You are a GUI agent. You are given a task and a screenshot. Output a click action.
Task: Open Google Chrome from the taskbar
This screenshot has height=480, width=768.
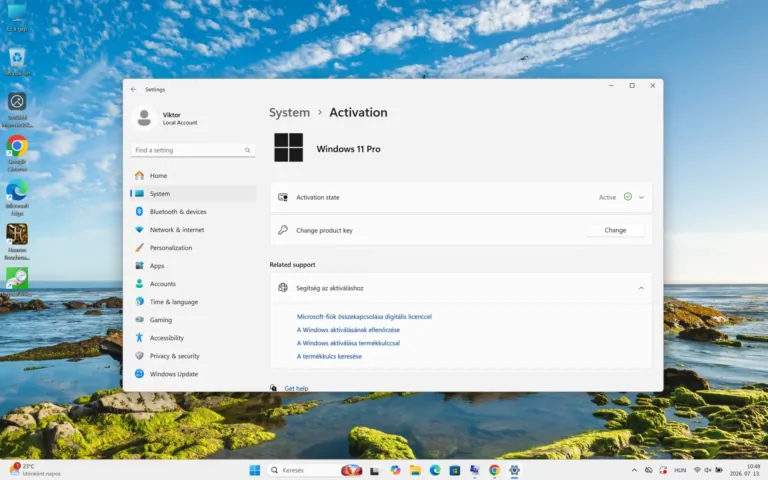pos(494,470)
